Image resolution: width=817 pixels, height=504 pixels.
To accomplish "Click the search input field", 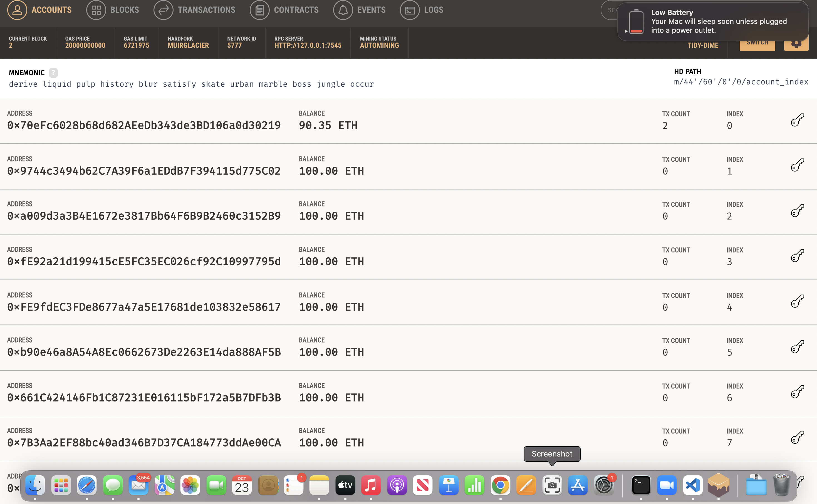I will (x=609, y=10).
